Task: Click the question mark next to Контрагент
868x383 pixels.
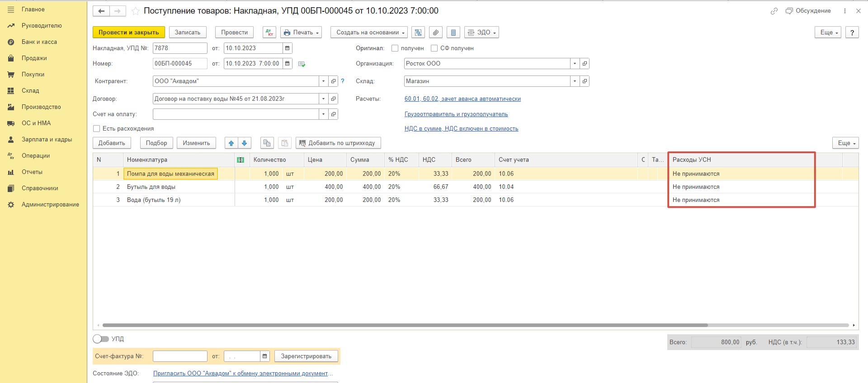Action: tap(343, 81)
